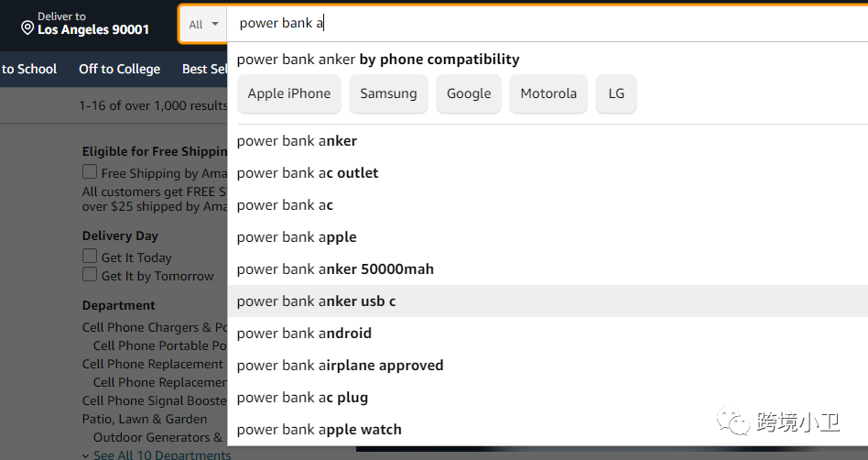This screenshot has width=868, height=460.
Task: Select the Apple iPhone compatibility chip
Action: (289, 93)
